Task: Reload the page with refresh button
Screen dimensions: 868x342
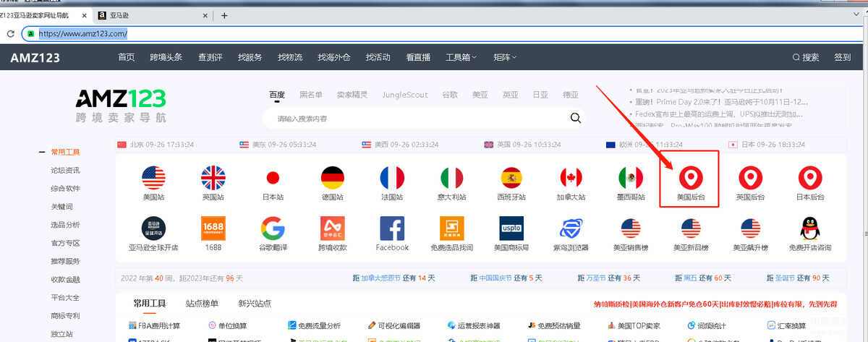Action: click(11, 33)
